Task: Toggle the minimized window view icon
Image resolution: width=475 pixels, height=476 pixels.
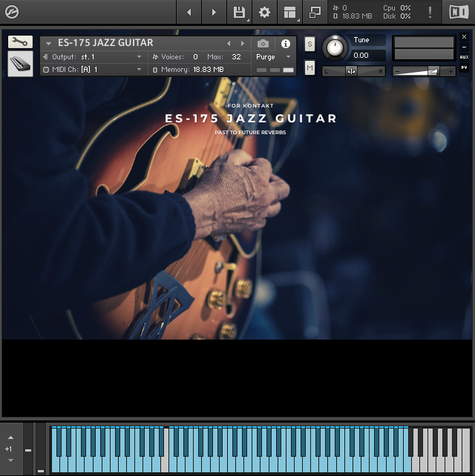Action: click(315, 12)
